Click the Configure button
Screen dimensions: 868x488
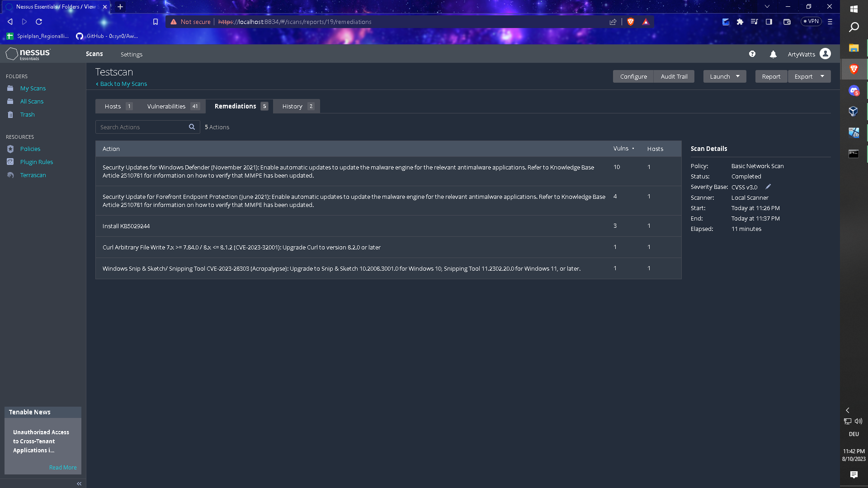pos(633,76)
